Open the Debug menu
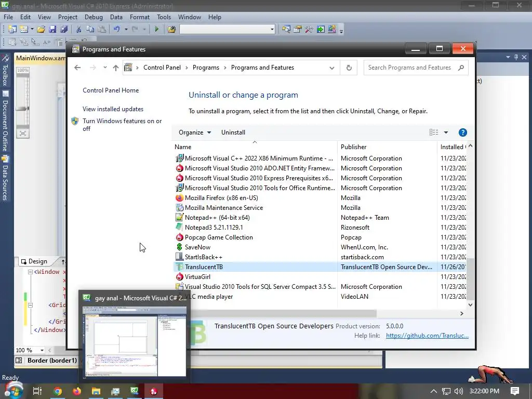 tap(94, 17)
